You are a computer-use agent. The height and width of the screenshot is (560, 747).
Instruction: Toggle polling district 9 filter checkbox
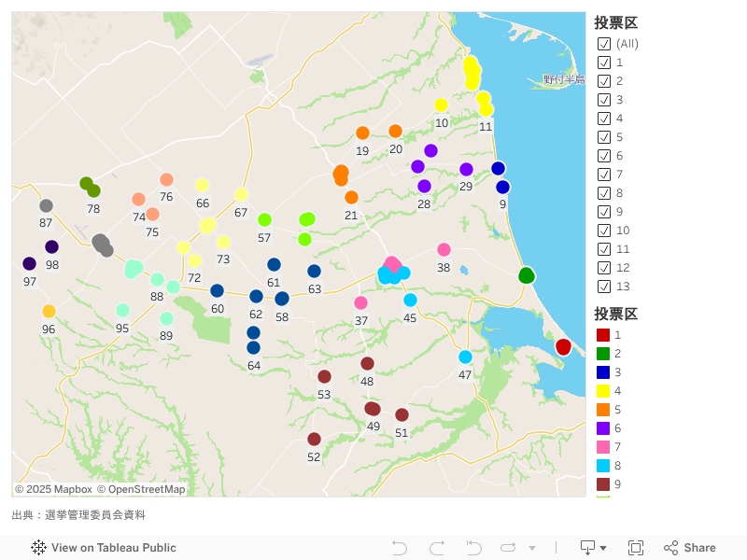tap(604, 212)
